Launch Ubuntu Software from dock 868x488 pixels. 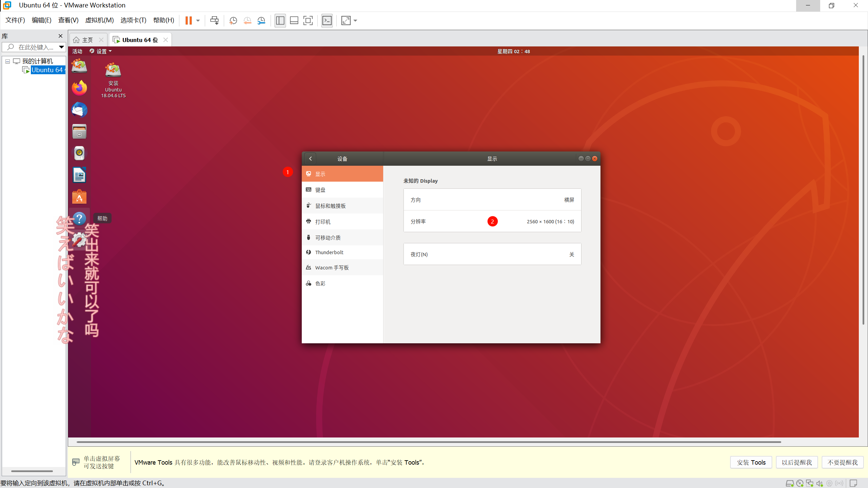coord(79,197)
